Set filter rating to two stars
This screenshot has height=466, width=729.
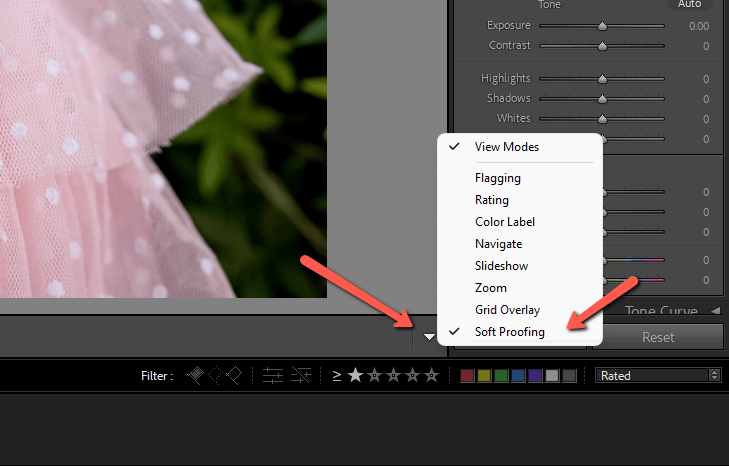(x=375, y=375)
